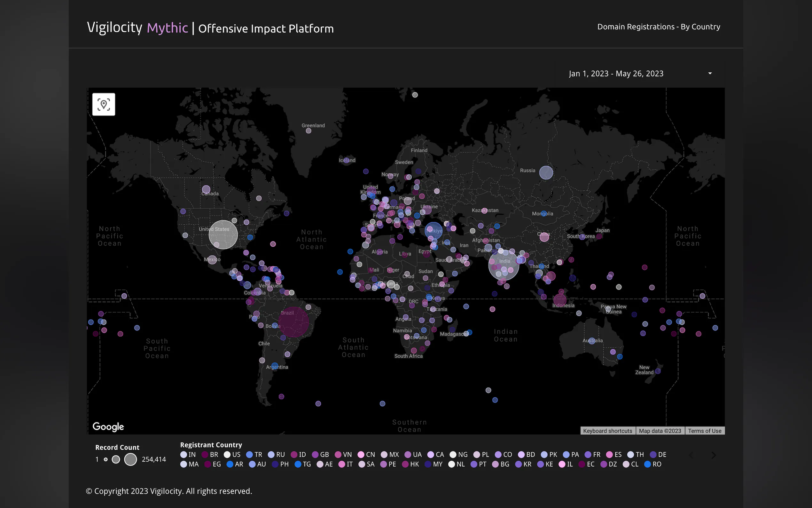Open the date range dropdown arrow
Viewport: 812px width, 508px height.
710,74
